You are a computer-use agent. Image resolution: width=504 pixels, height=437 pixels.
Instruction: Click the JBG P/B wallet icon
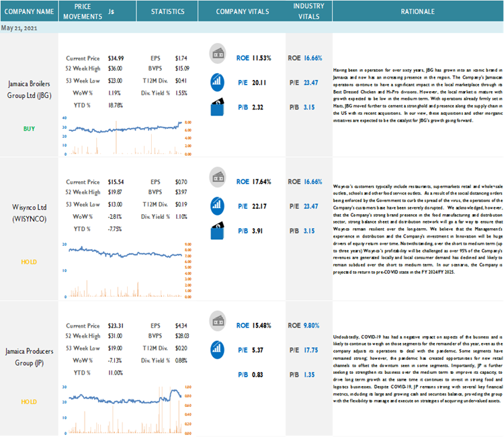click(217, 107)
